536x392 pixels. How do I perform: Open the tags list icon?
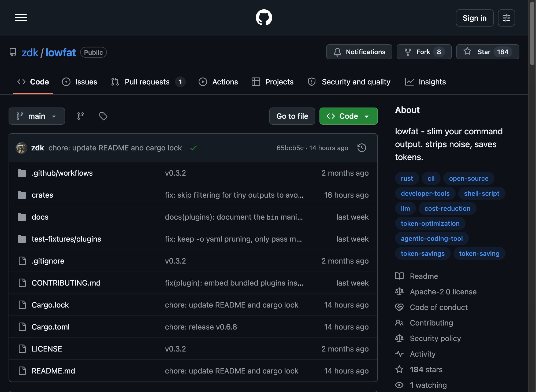point(103,116)
